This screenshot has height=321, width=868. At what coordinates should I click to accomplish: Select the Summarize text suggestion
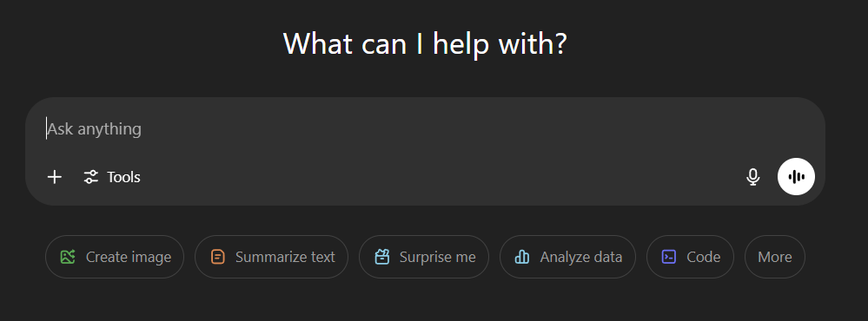coord(271,257)
